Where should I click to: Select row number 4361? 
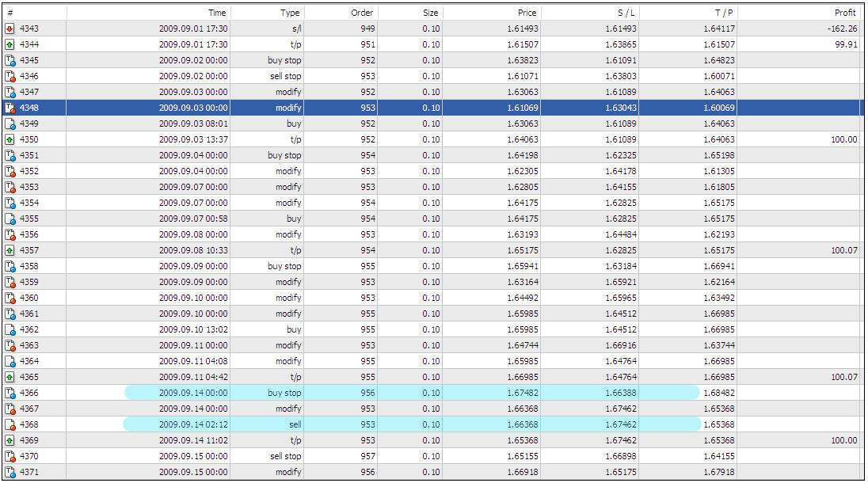coord(29,314)
